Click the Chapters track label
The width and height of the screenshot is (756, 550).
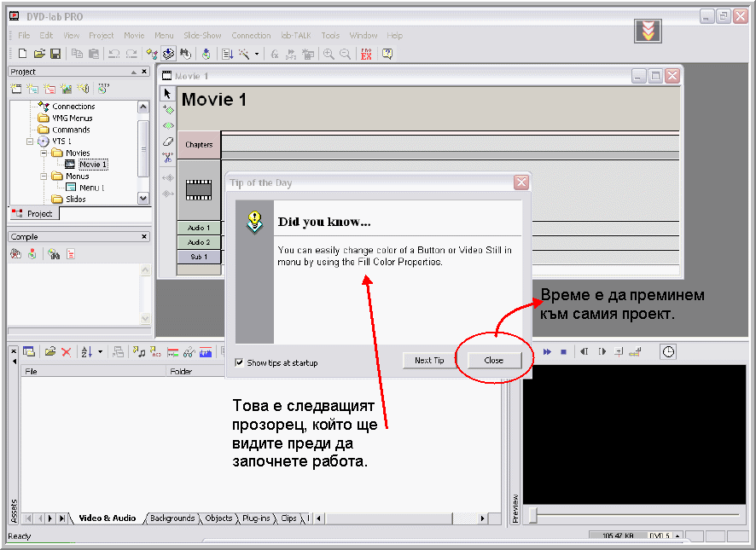pos(199,145)
